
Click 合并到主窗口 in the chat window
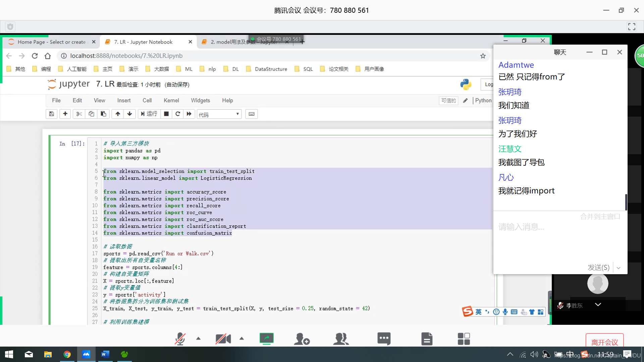pos(600,217)
